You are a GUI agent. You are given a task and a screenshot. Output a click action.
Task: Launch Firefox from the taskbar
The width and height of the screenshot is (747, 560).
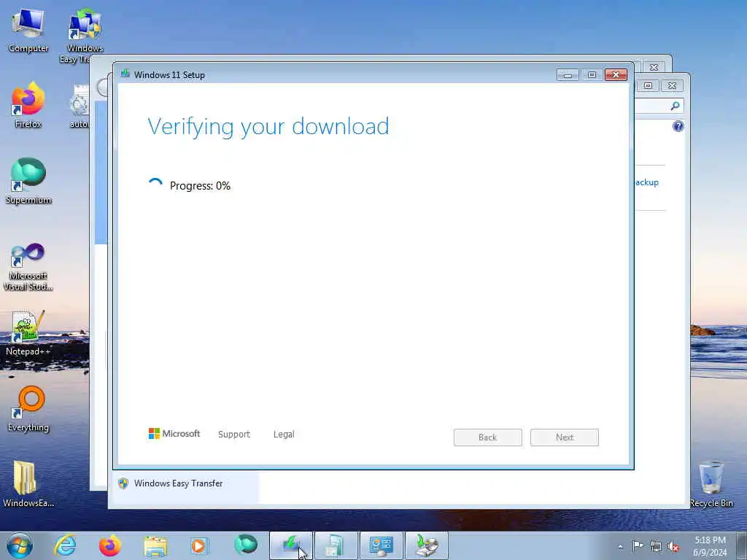[110, 545]
